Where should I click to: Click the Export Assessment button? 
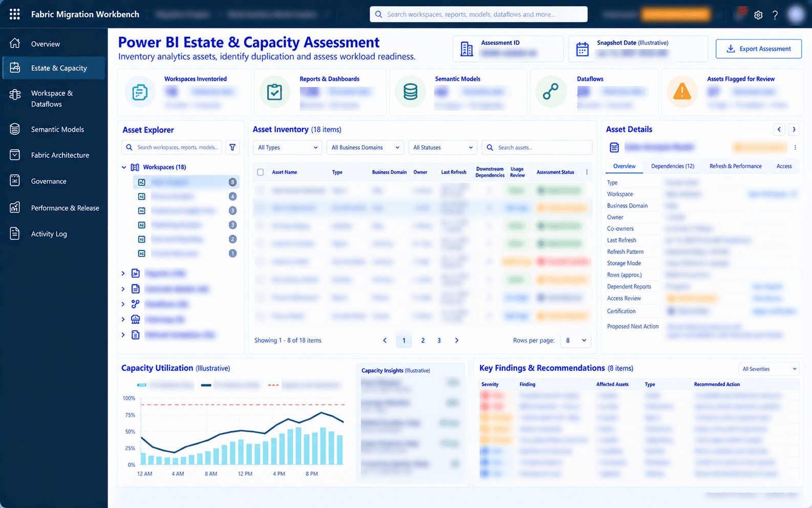pyautogui.click(x=759, y=49)
